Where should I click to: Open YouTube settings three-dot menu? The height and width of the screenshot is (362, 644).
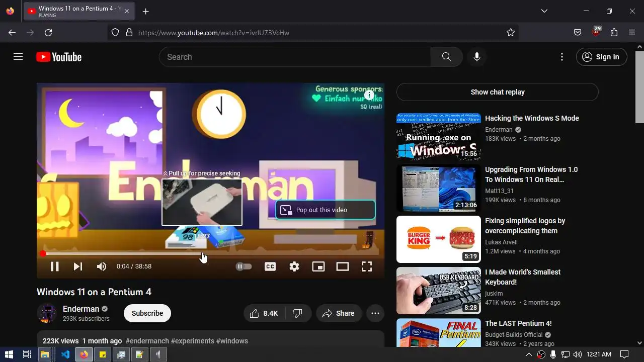(x=562, y=57)
